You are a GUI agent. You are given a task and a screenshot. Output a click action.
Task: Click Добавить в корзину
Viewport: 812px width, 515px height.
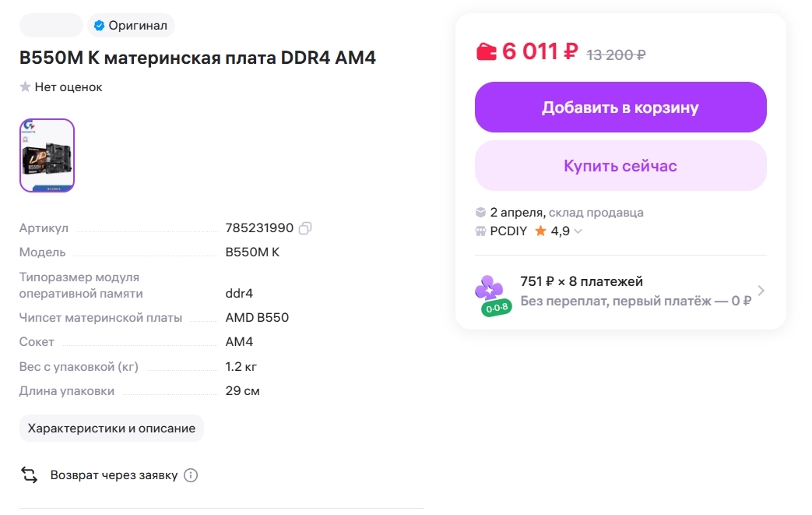[x=620, y=107]
